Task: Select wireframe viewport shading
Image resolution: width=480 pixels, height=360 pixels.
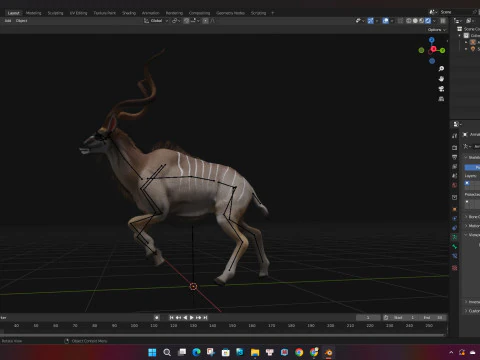Action: pos(409,21)
